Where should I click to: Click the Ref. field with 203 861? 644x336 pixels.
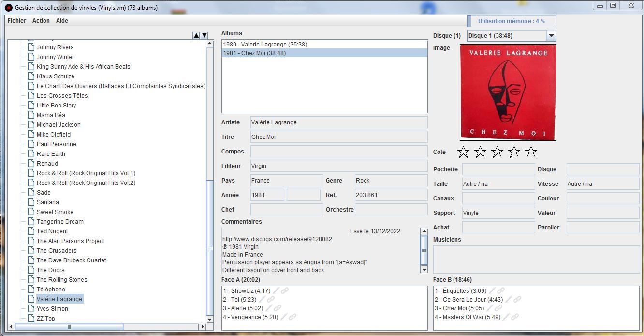(x=391, y=195)
